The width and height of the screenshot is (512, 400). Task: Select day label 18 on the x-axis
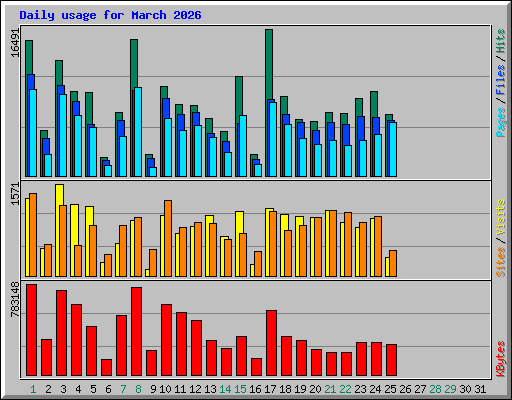pos(285,389)
